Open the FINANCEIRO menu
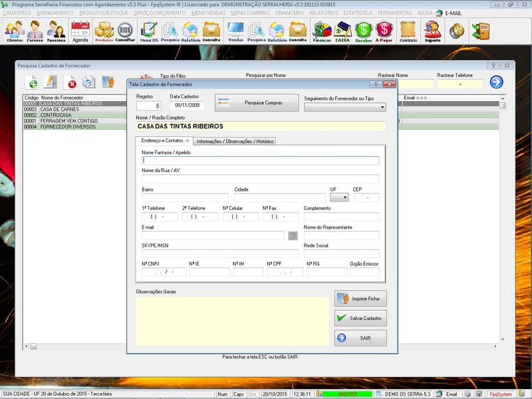532x399 pixels. coord(289,13)
